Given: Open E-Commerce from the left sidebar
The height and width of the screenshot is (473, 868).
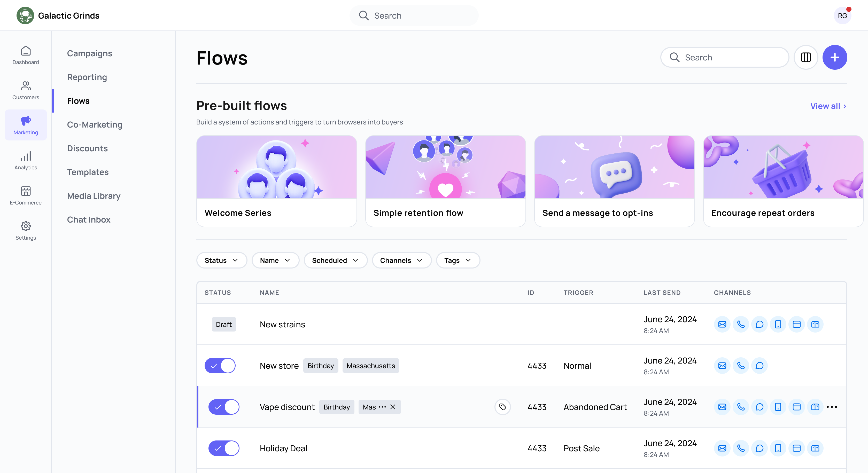Looking at the screenshot, I should point(26,196).
